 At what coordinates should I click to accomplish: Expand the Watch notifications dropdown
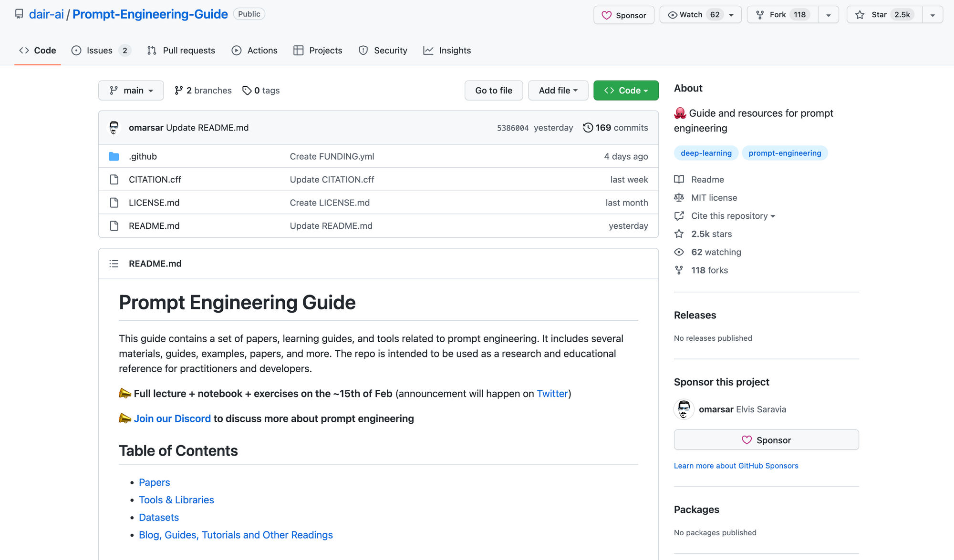pos(731,15)
